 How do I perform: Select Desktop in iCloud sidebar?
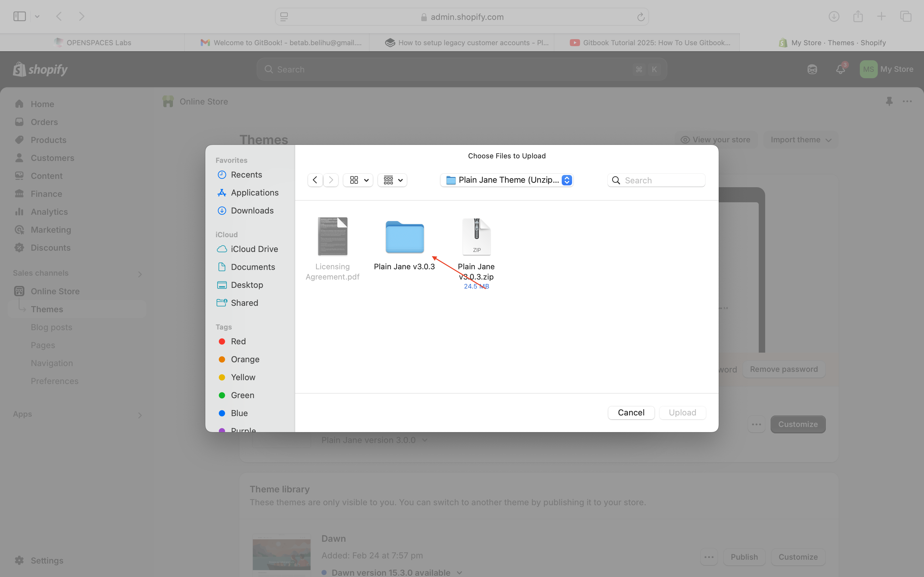pos(247,285)
